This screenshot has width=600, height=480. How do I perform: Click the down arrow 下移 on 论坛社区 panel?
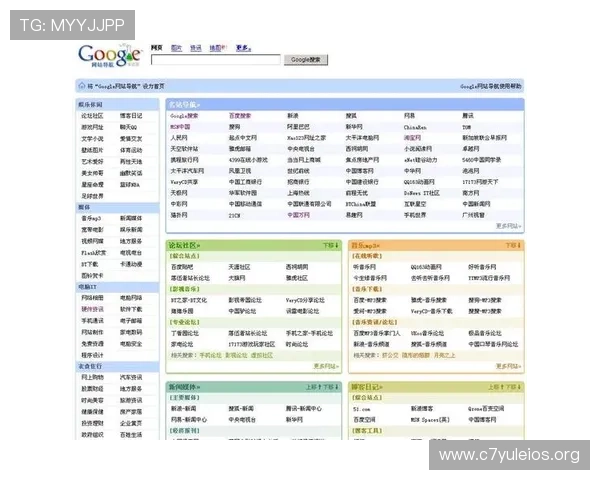point(331,245)
